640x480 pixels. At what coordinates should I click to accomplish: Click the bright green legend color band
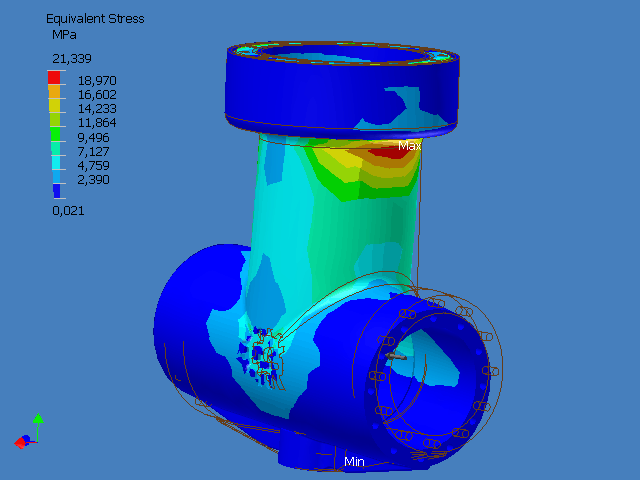(54, 134)
